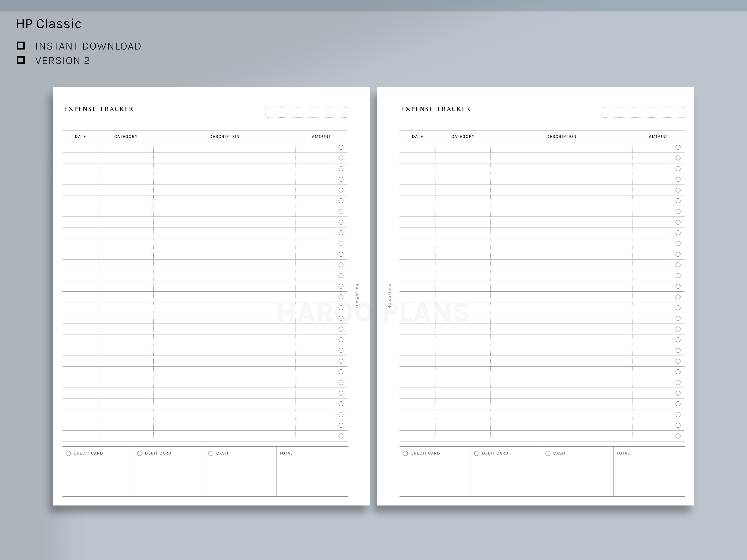Click AMOUNT column header on right page
Viewport: 747px width, 560px height.
point(659,136)
